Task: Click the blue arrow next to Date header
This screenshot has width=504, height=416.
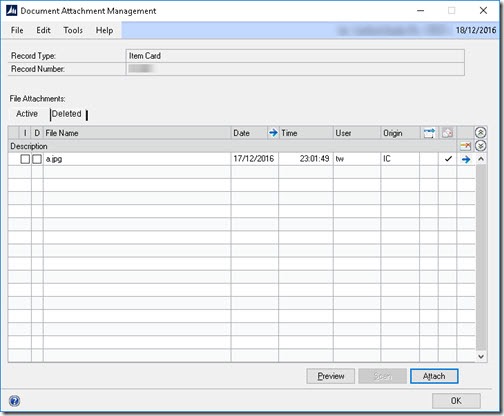Action: pos(273,133)
